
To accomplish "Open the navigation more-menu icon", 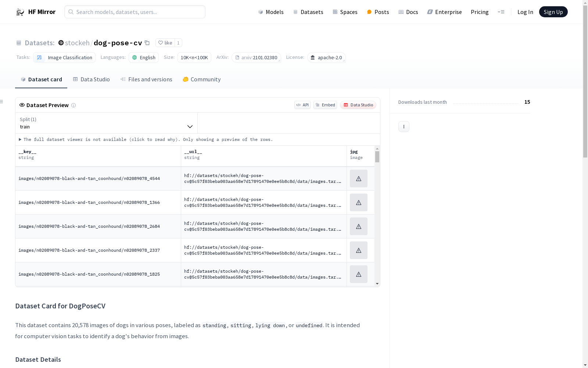I will click(x=501, y=12).
